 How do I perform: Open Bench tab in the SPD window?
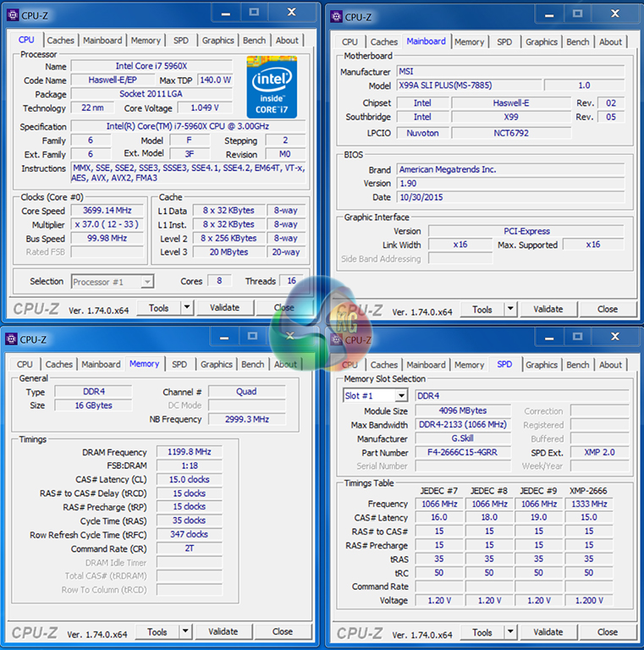(x=578, y=365)
